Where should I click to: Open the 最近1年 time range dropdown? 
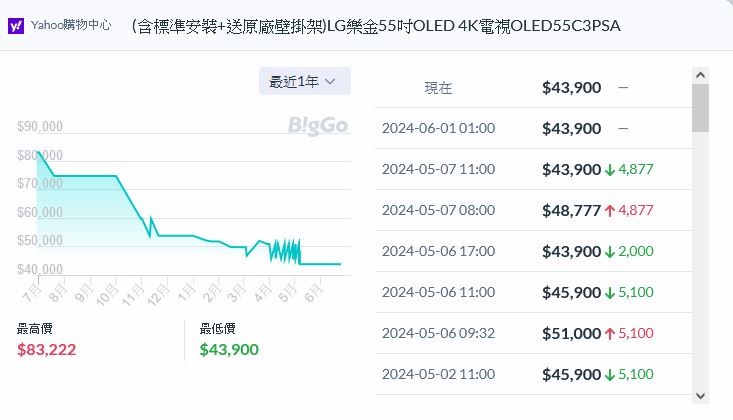304,82
